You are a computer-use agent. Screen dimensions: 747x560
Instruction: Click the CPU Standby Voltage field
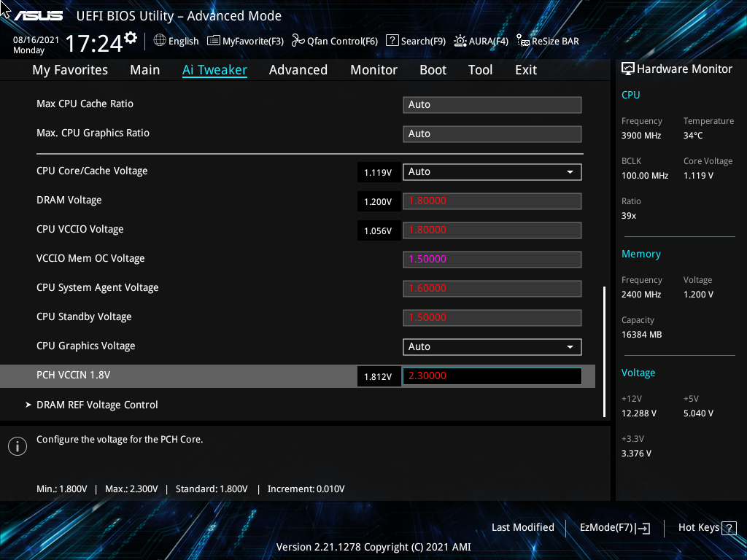pyautogui.click(x=492, y=318)
